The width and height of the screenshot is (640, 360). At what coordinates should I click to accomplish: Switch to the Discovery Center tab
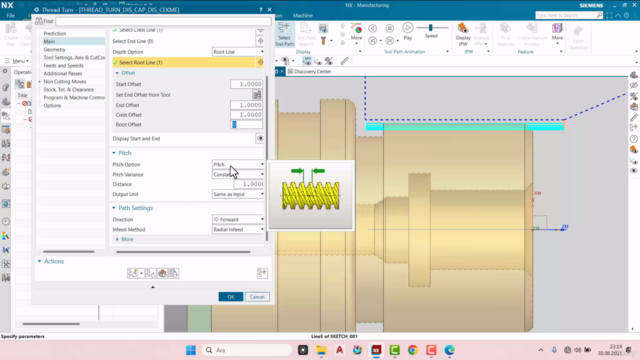tap(310, 71)
